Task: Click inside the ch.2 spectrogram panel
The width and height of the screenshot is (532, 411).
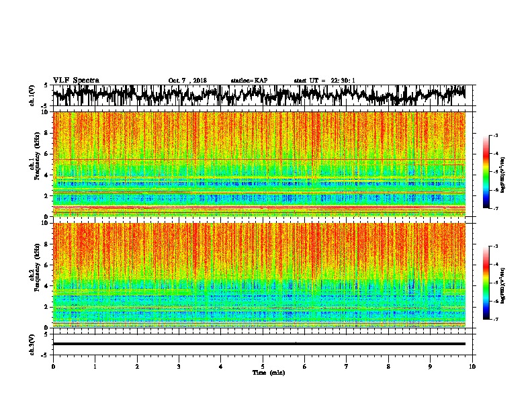Action: pyautogui.click(x=259, y=275)
